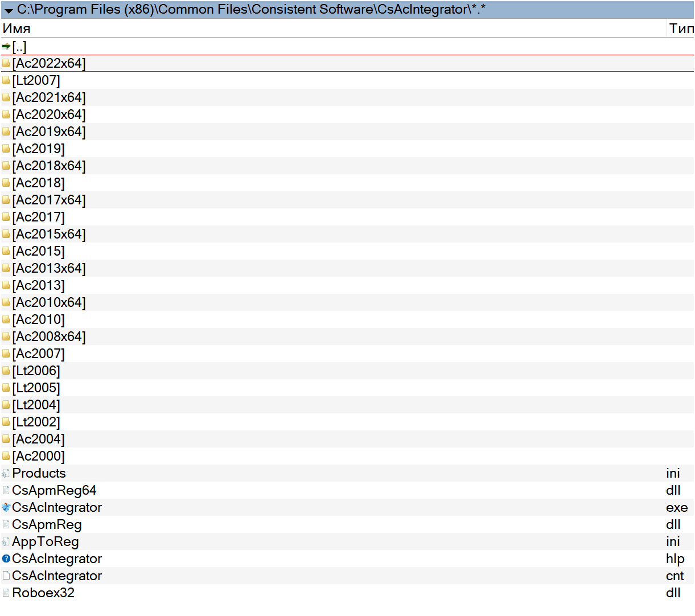The image size is (695, 616).
Task: Click the settings file icon beside Products
Action: coord(6,473)
